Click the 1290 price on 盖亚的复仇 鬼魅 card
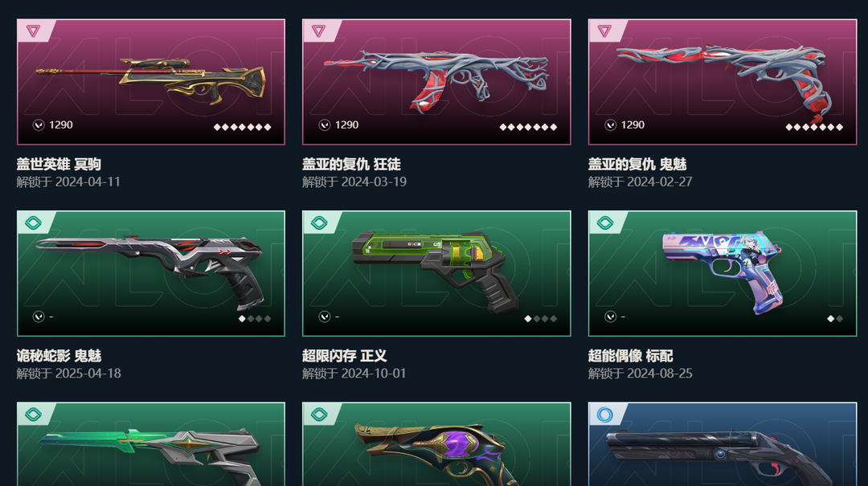 [633, 125]
